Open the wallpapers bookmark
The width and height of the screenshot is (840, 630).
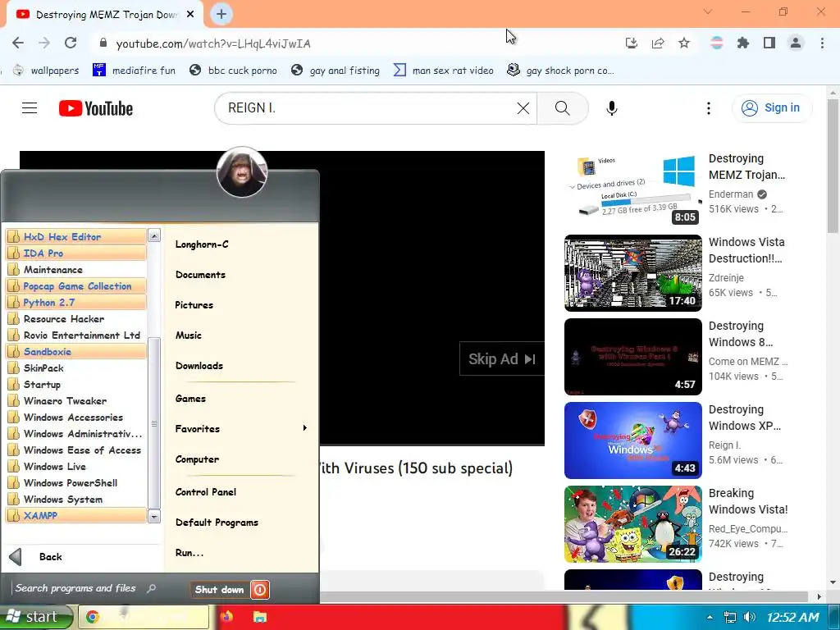click(46, 71)
